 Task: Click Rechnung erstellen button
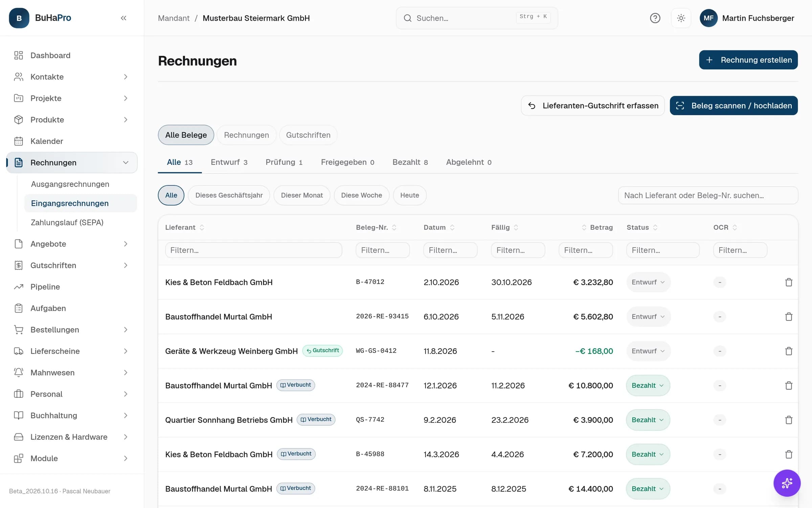point(748,60)
